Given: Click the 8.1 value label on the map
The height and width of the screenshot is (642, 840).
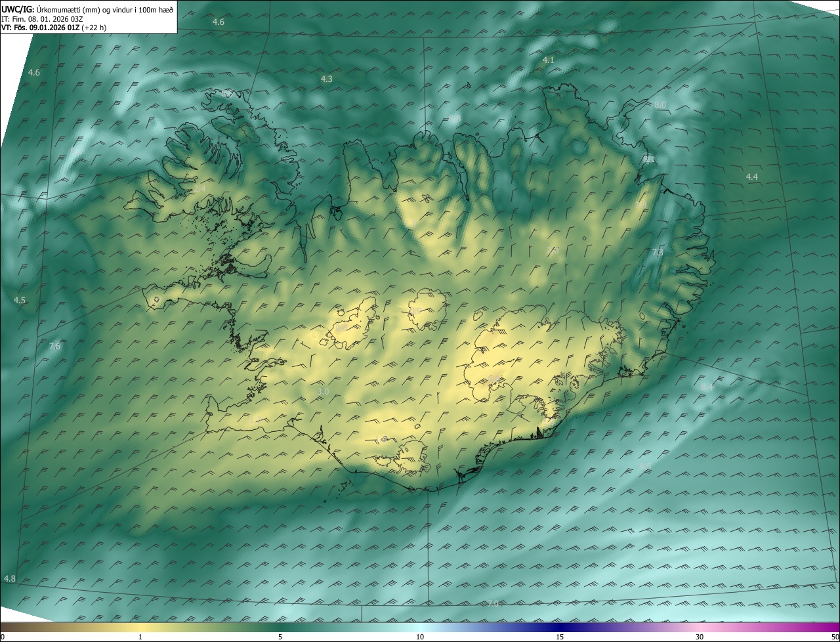Looking at the screenshot, I should 648,159.
